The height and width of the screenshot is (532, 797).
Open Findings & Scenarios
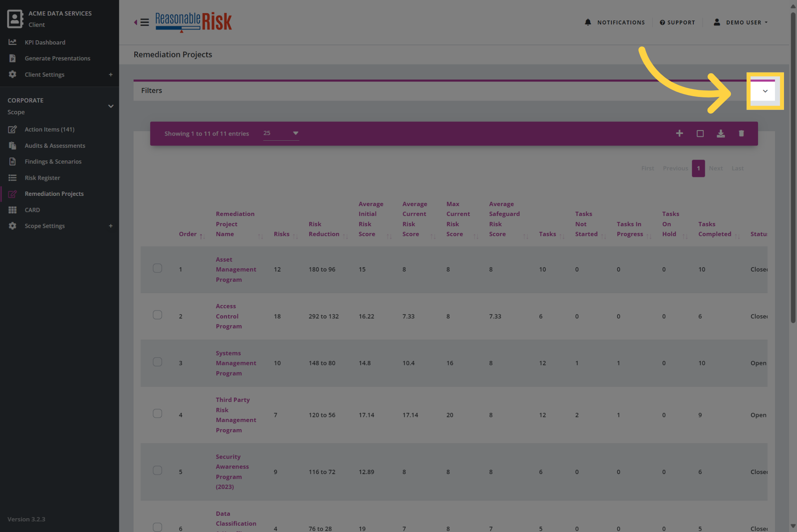(53, 162)
